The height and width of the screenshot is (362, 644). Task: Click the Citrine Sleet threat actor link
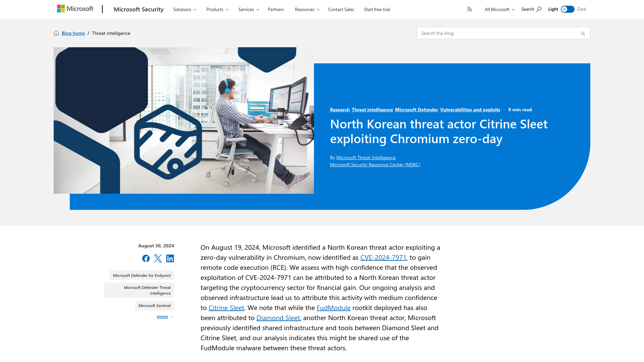[x=226, y=307]
